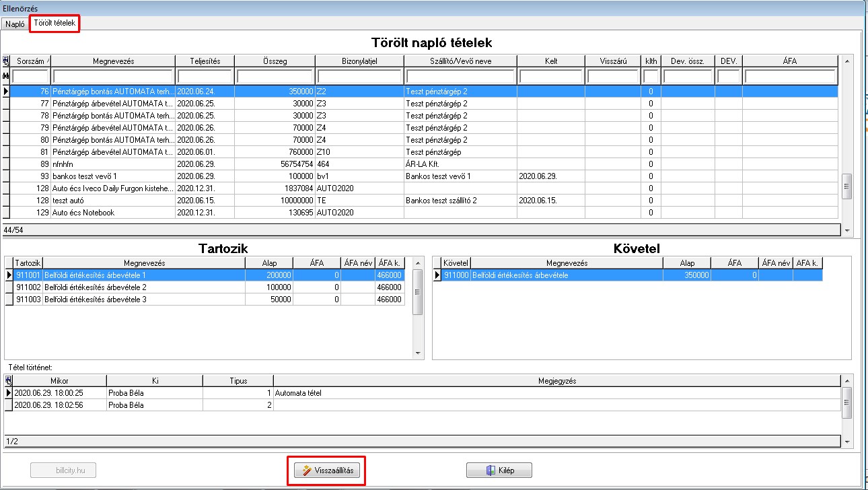Click the Visszaállítás restore button
This screenshot has width=868, height=490.
pyautogui.click(x=328, y=470)
